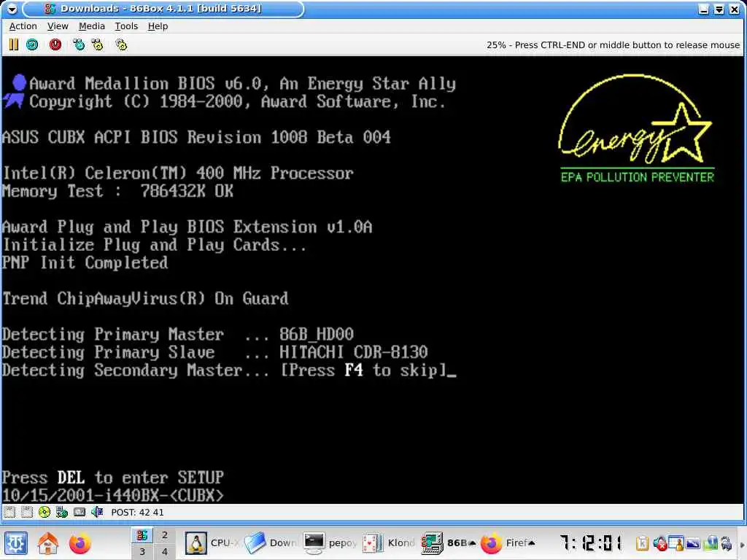Viewport: 747px width, 560px height.
Task: Click the '86B_HD00' primary master text
Action: [317, 334]
